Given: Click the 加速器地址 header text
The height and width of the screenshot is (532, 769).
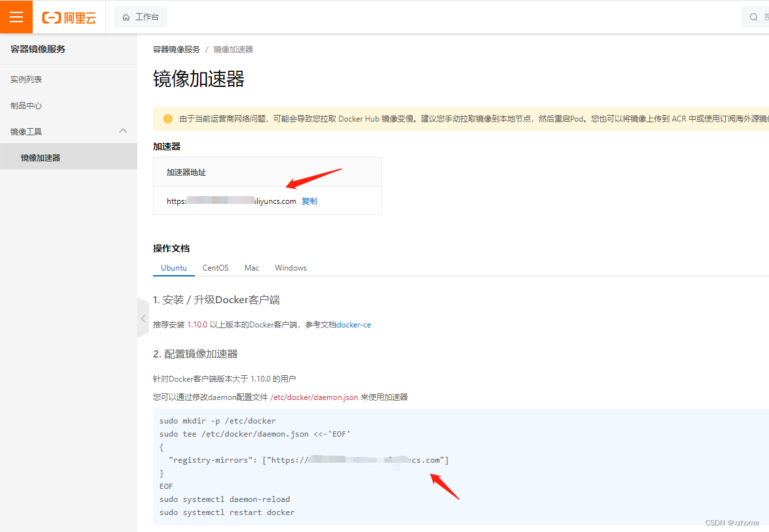Looking at the screenshot, I should pyautogui.click(x=186, y=172).
